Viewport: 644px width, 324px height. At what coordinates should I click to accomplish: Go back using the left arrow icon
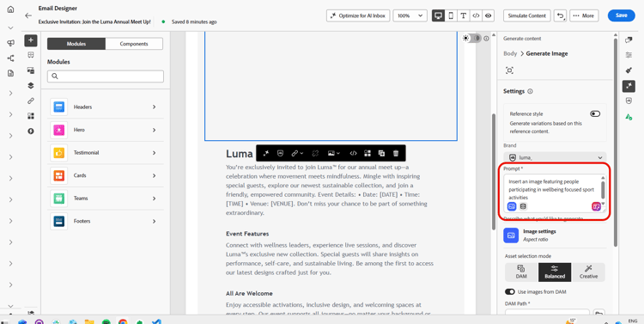pyautogui.click(x=28, y=15)
